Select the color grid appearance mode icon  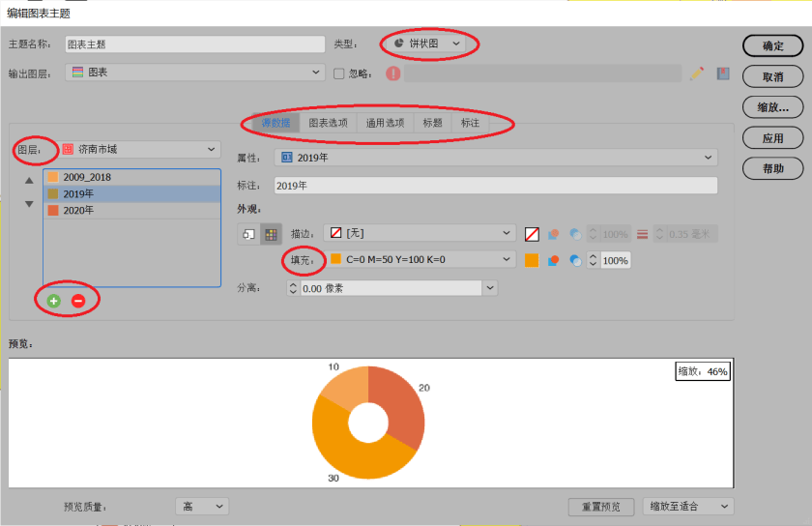pyautogui.click(x=272, y=233)
